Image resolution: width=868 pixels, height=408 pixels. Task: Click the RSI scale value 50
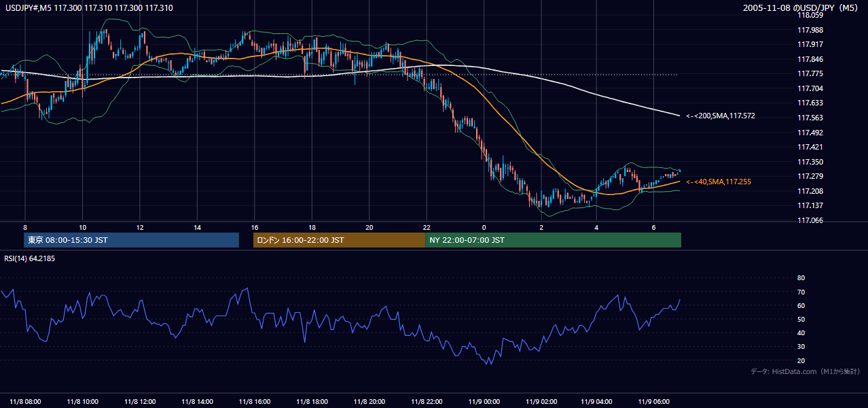(801, 319)
